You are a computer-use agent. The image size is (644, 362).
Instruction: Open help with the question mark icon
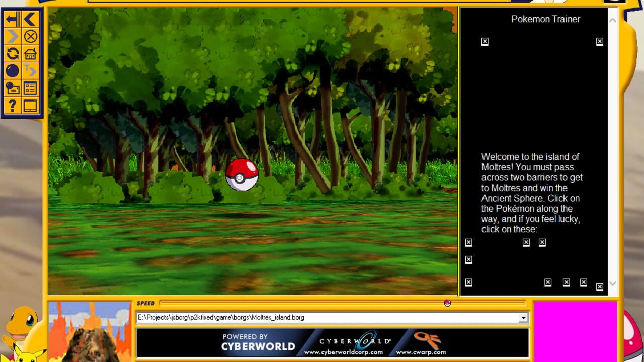13,106
